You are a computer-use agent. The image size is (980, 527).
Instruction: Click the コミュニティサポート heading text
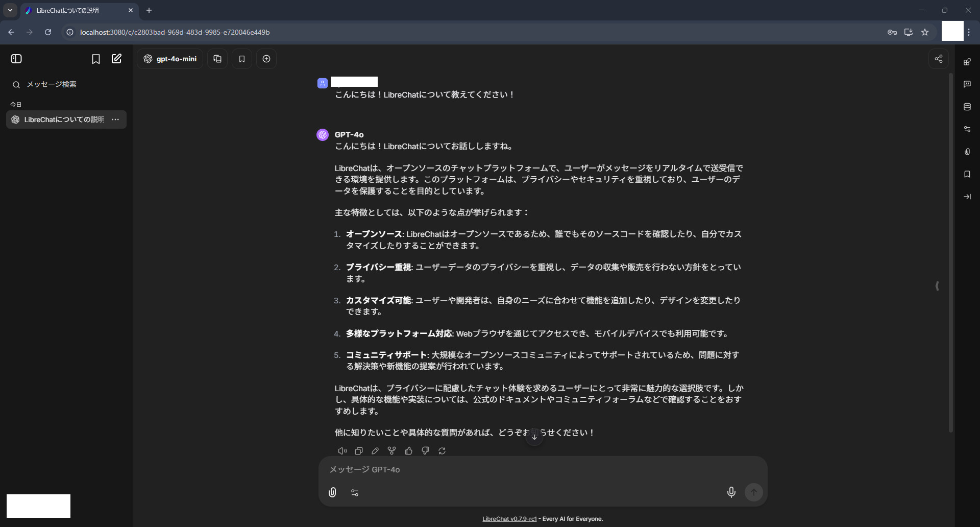pyautogui.click(x=386, y=355)
